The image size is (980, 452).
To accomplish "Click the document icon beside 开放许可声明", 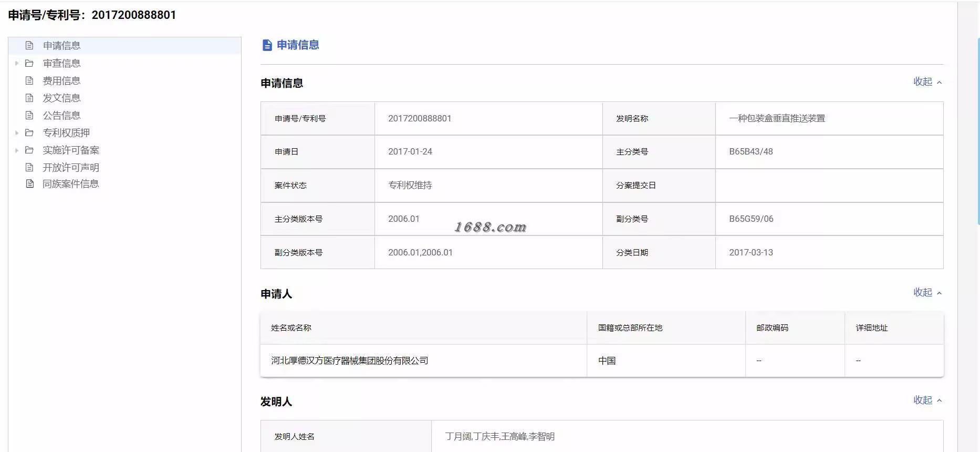I will click(29, 167).
